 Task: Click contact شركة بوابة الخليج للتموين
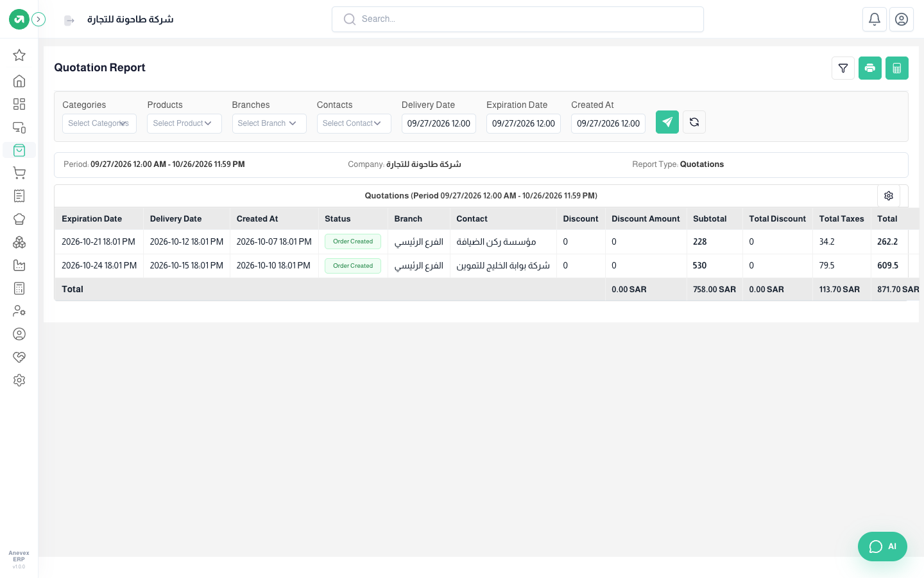tap(503, 265)
